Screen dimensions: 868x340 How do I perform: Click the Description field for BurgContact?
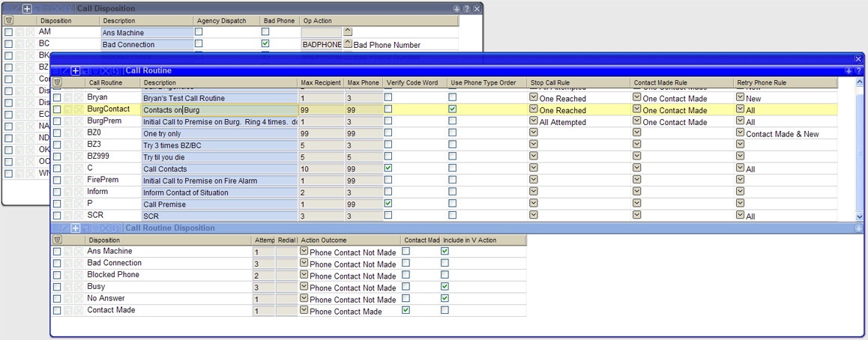(220, 110)
